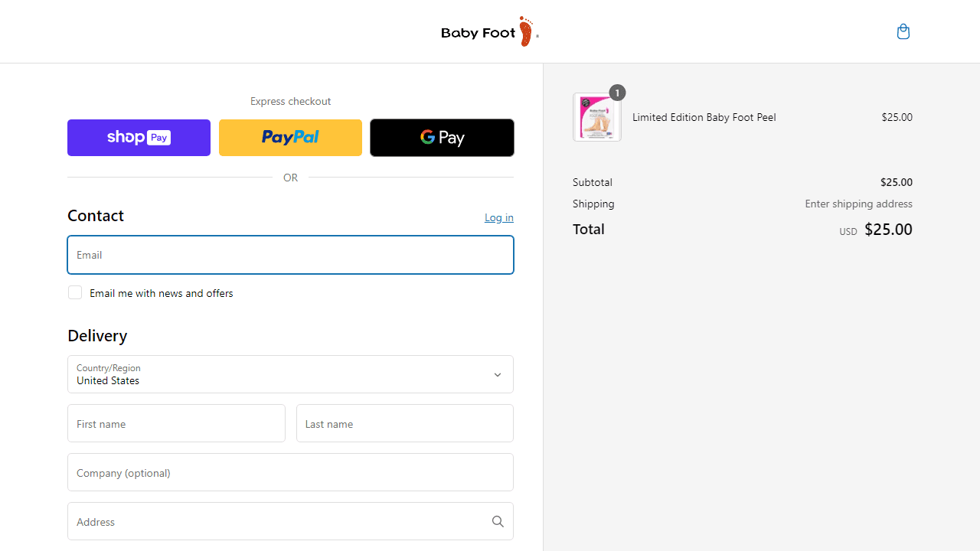Click the Delivery section heading
Image resolution: width=980 pixels, height=551 pixels.
tap(97, 335)
